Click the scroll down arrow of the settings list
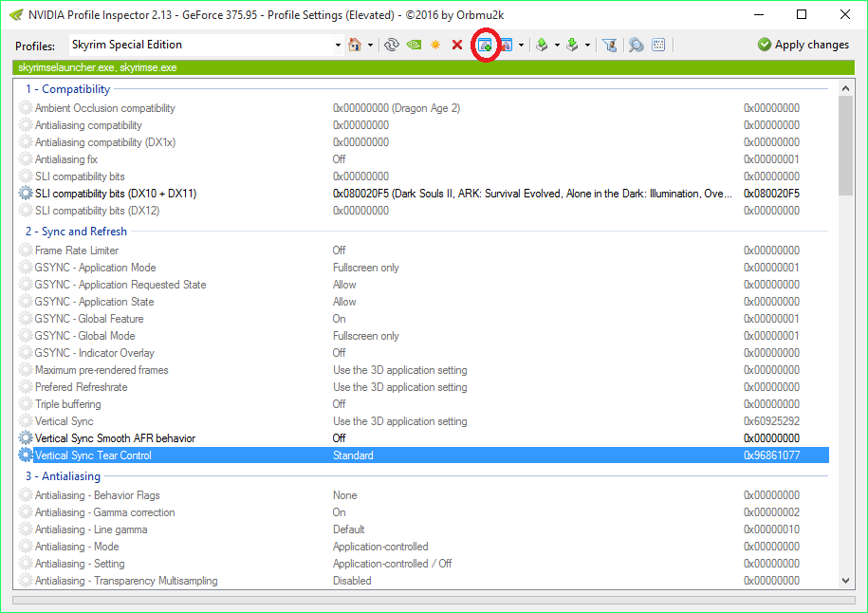868x613 pixels. coord(845,581)
